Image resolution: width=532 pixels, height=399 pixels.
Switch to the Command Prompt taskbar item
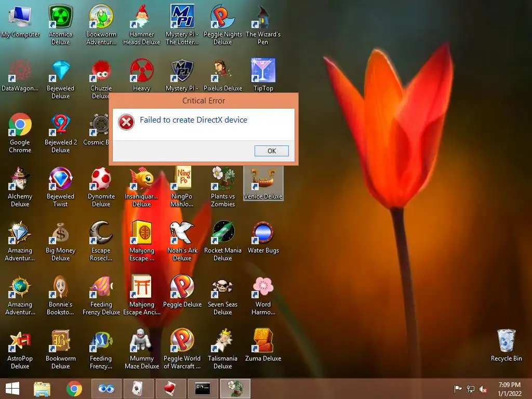point(203,389)
